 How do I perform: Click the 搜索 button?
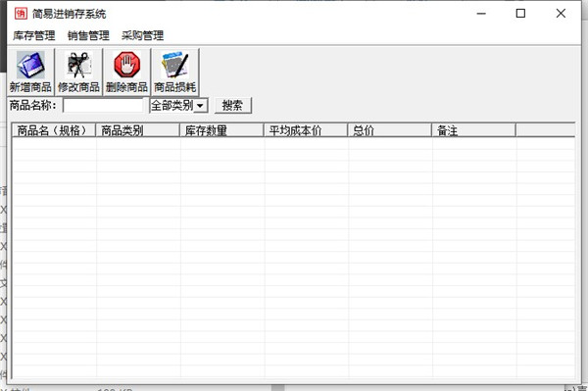click(x=233, y=105)
